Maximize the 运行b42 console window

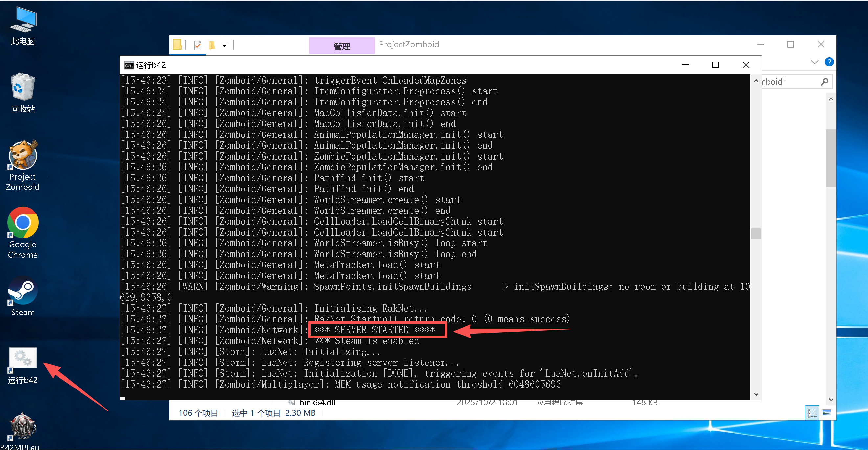[x=715, y=65]
